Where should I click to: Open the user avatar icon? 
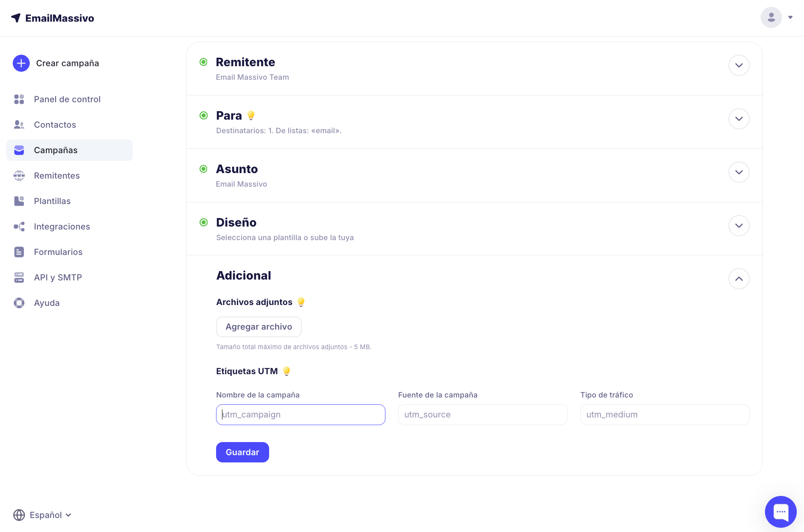[x=771, y=17]
